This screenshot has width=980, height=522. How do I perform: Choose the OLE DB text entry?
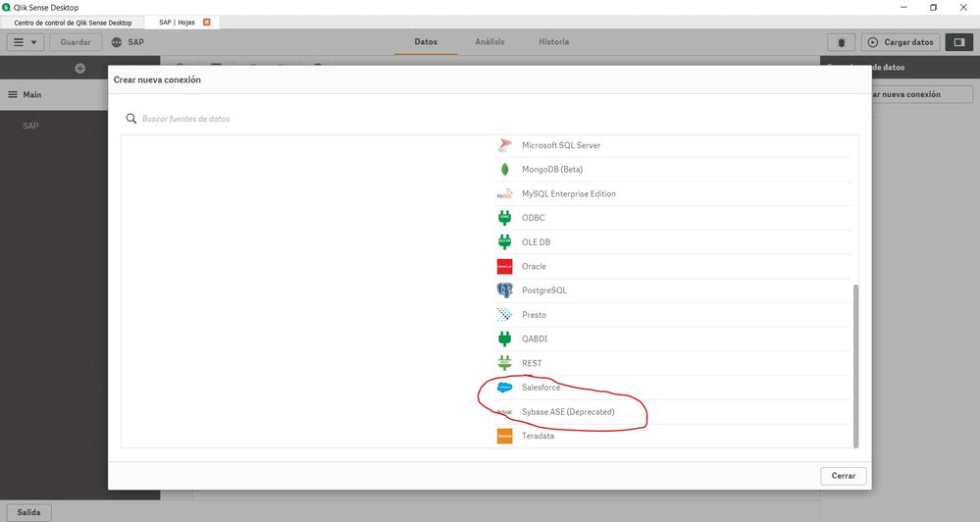point(536,242)
